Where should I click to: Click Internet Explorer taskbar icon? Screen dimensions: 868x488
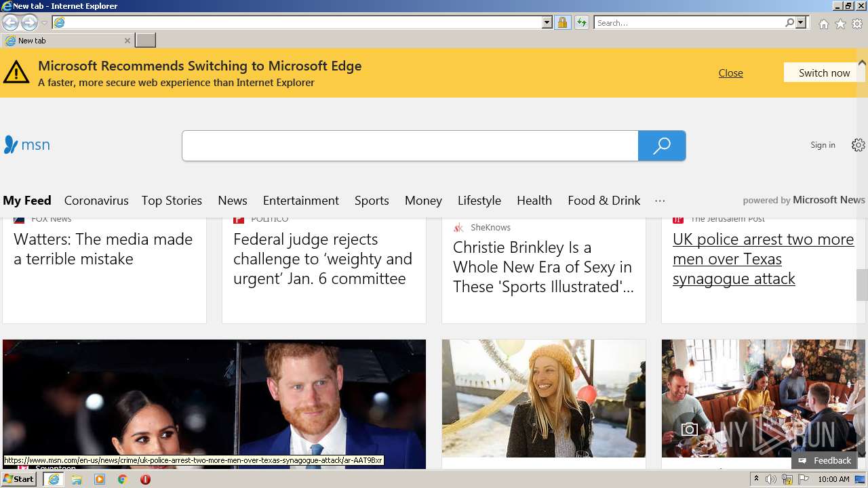click(x=54, y=479)
